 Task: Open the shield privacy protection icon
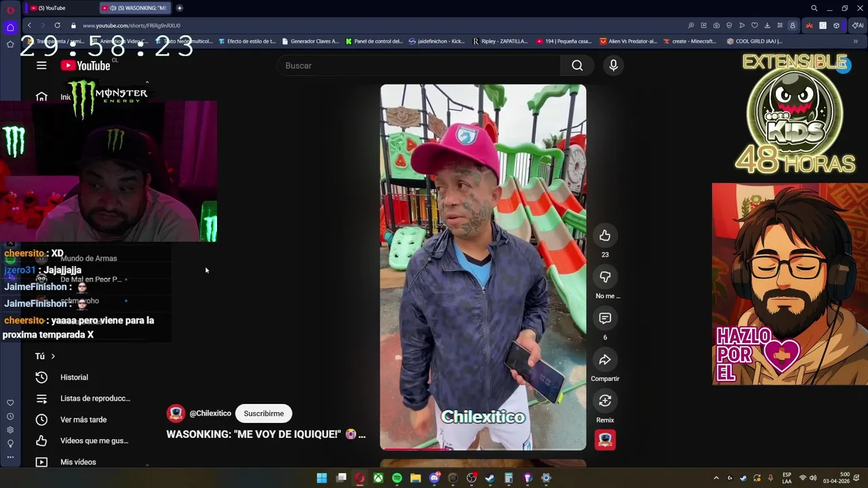pos(729,25)
